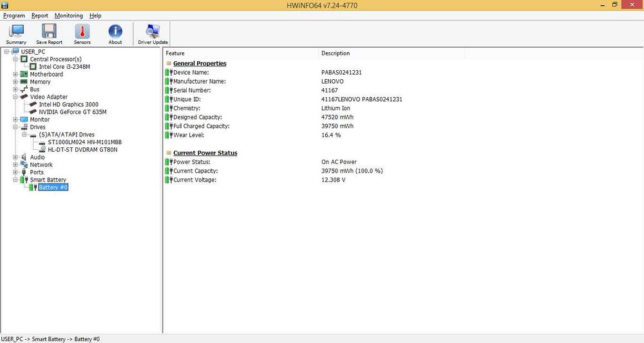Click the Ports plug icon

[x=24, y=172]
